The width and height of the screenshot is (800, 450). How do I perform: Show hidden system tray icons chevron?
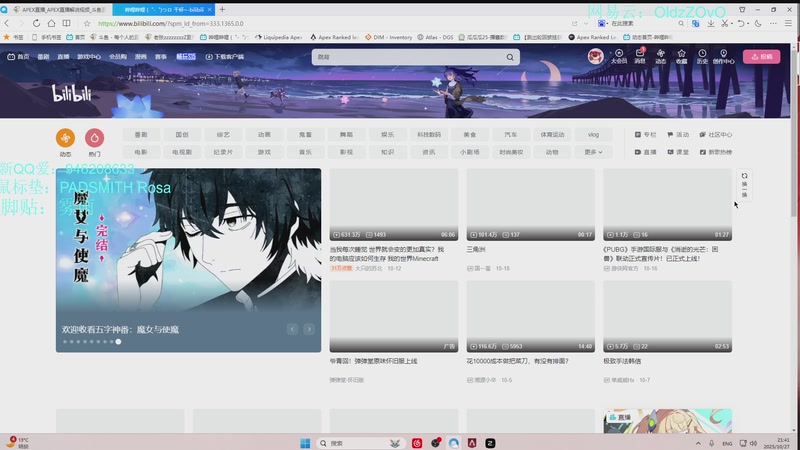(x=698, y=443)
